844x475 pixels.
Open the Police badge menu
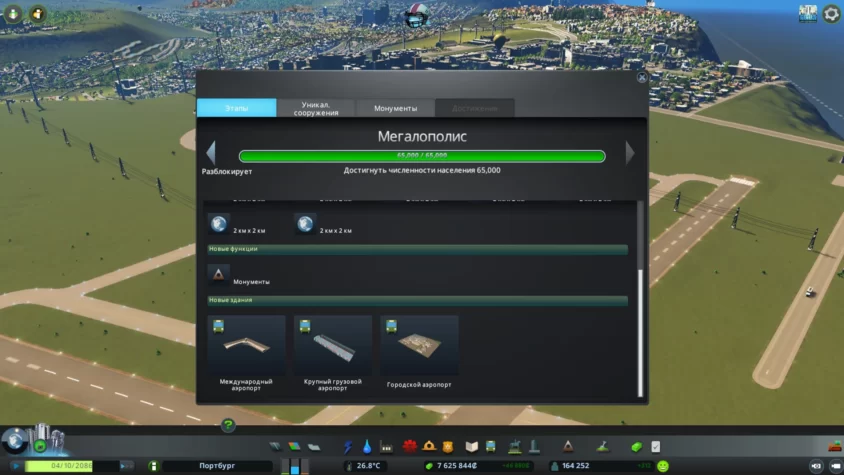pos(448,446)
